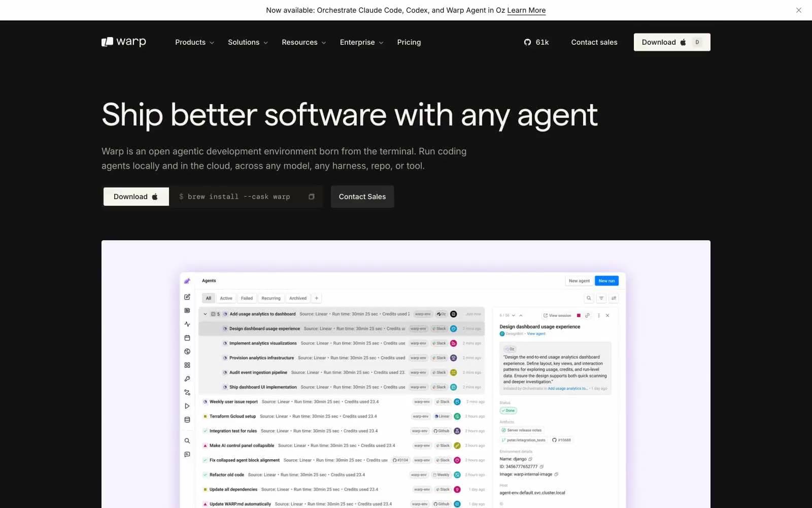Click the globe icon in the Agents sidebar
The image size is (812, 508).
pos(187,352)
